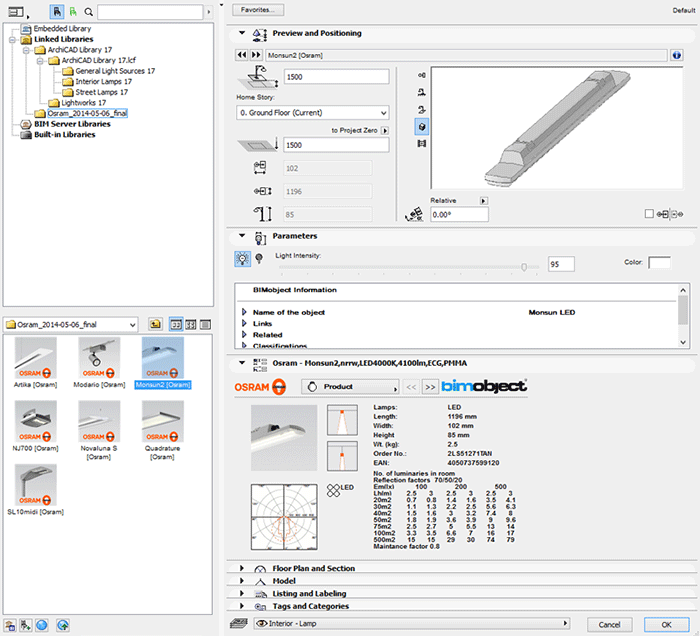Switch to list view of library items
Screen dimensions: 700x636
tap(205, 324)
